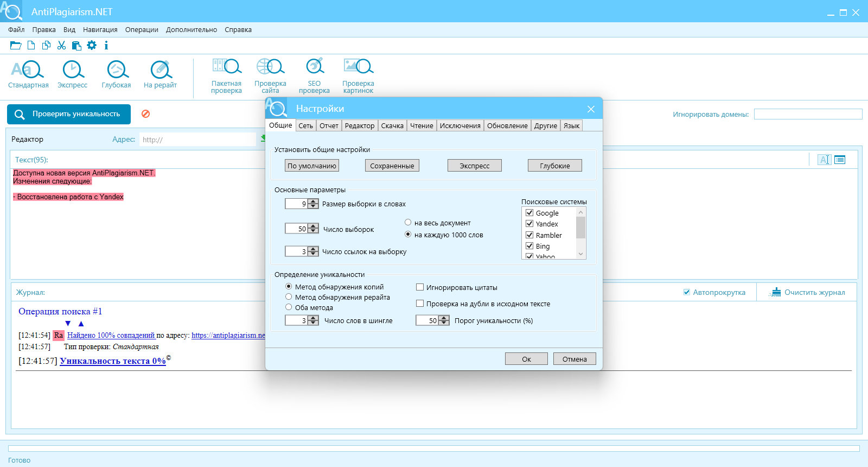Close the Настройки dialog
868x467 pixels.
(x=591, y=109)
